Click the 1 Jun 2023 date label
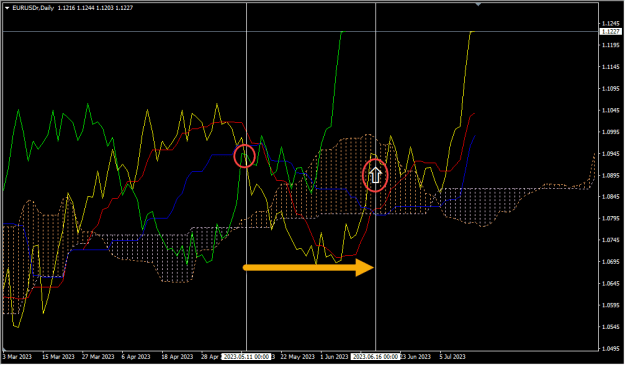The height and width of the screenshot is (365, 625). (x=334, y=357)
